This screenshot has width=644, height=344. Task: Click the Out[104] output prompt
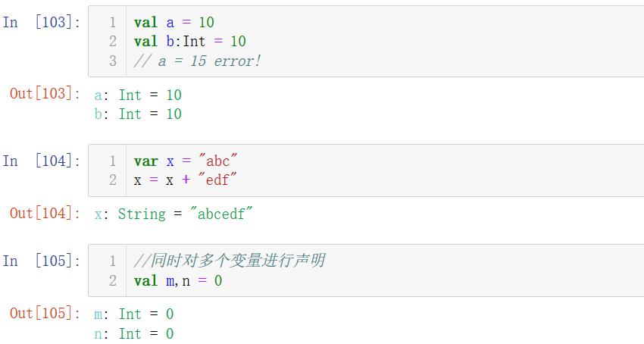click(45, 214)
